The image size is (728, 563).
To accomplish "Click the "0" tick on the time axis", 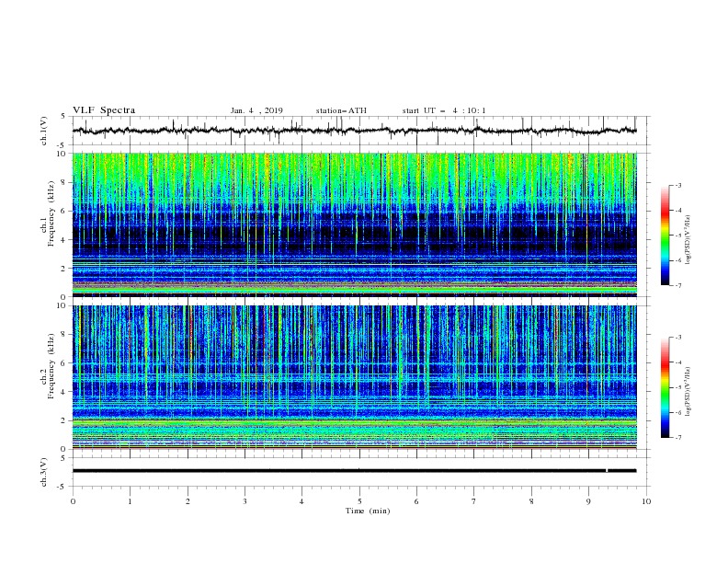I will point(73,501).
